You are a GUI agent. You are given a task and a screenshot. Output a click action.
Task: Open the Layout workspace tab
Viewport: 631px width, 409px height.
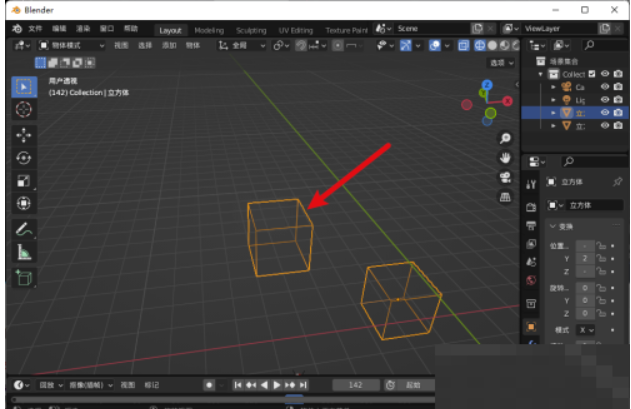170,31
